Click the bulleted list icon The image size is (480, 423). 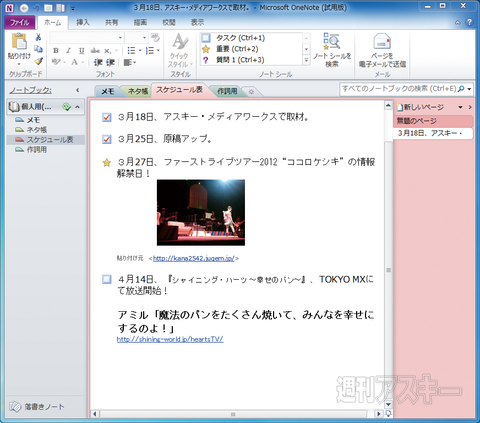click(131, 51)
